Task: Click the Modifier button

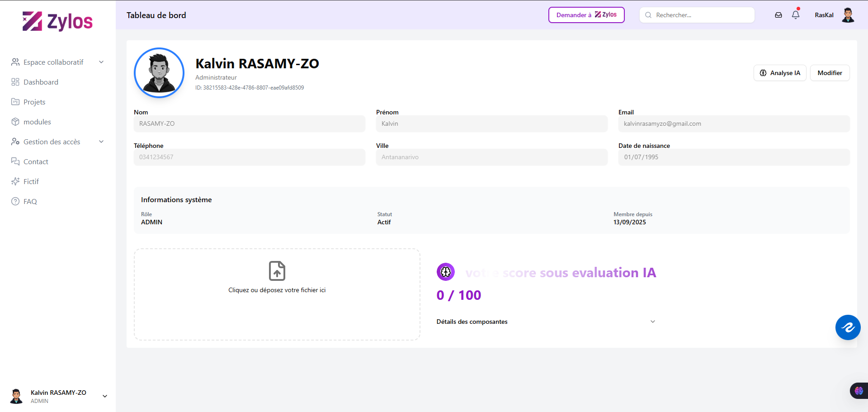Action: [830, 73]
